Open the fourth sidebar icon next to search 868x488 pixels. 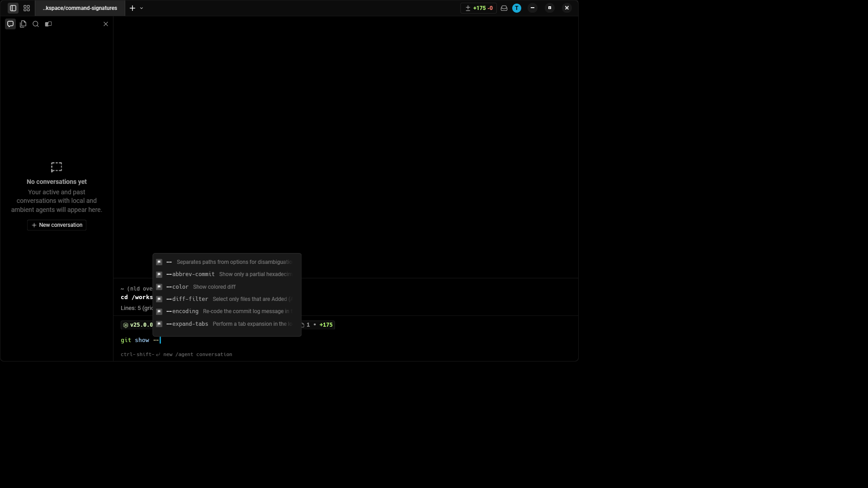pos(48,24)
